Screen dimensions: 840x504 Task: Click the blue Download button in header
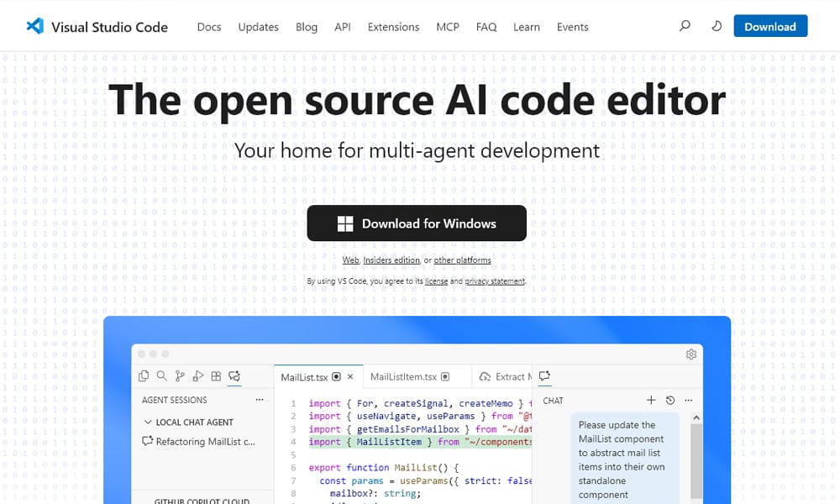point(770,26)
